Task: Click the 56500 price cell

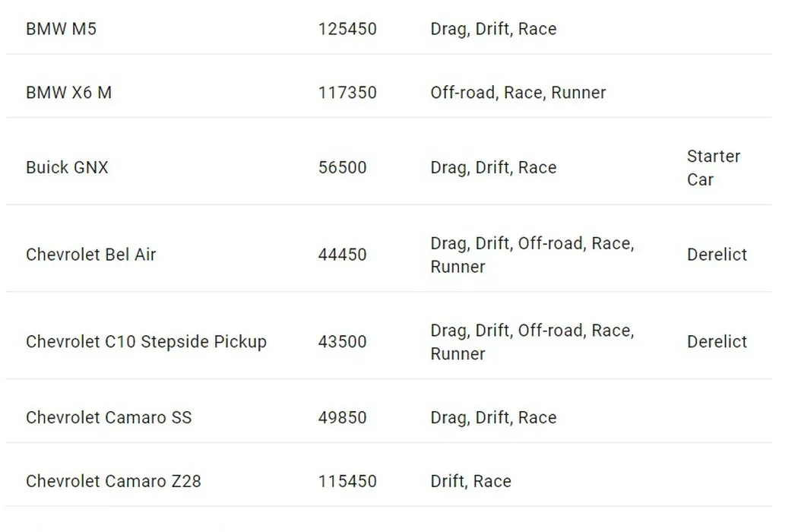Action: point(342,167)
